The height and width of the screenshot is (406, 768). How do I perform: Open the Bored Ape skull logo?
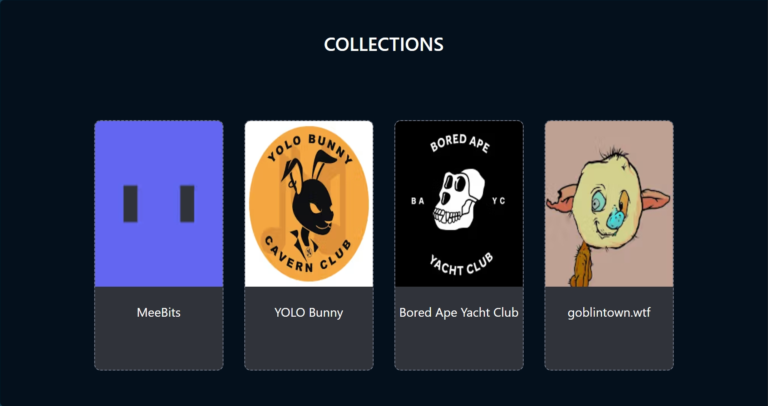[459, 200]
